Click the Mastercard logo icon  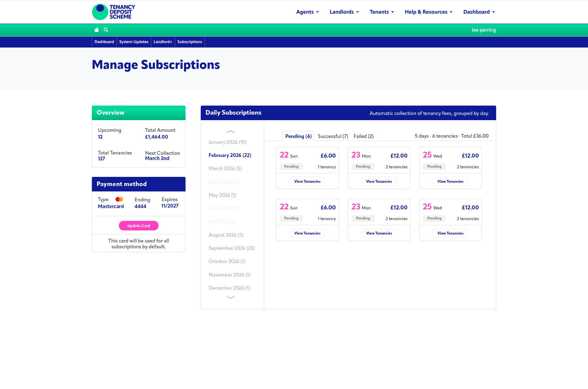point(119,200)
